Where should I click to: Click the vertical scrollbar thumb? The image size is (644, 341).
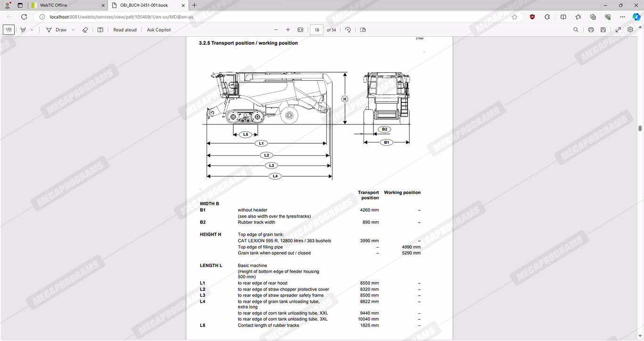pyautogui.click(x=640, y=128)
